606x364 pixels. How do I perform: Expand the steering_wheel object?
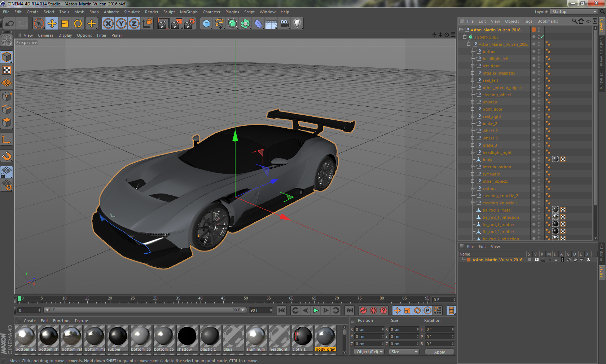(473, 95)
